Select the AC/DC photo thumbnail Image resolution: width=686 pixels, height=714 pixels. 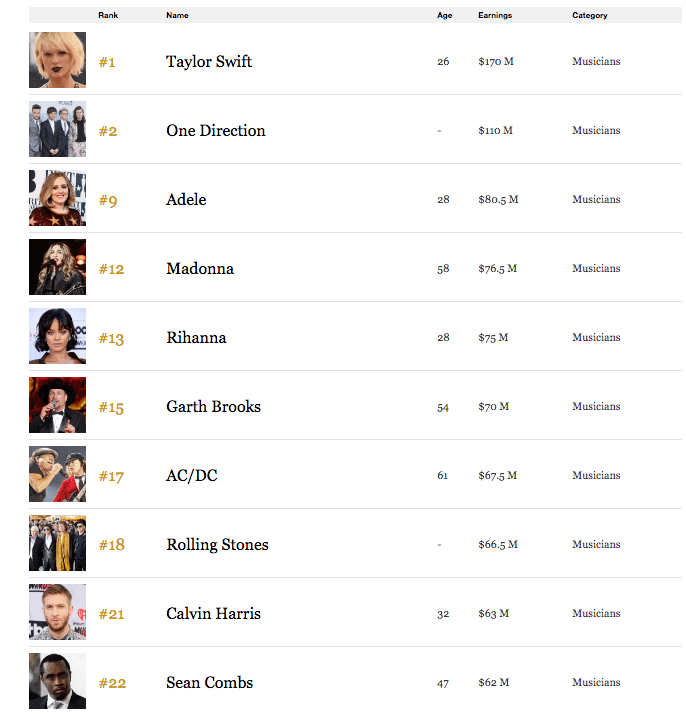(57, 474)
